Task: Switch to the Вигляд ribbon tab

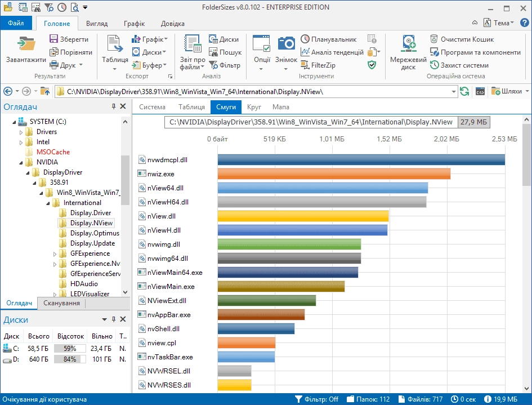Action: (x=97, y=24)
